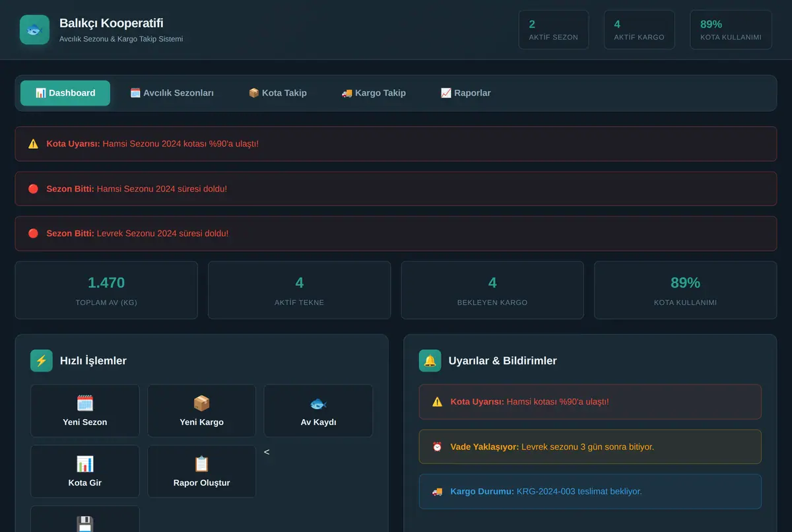
Task: Switch to the Dashboard tab
Action: [65, 93]
